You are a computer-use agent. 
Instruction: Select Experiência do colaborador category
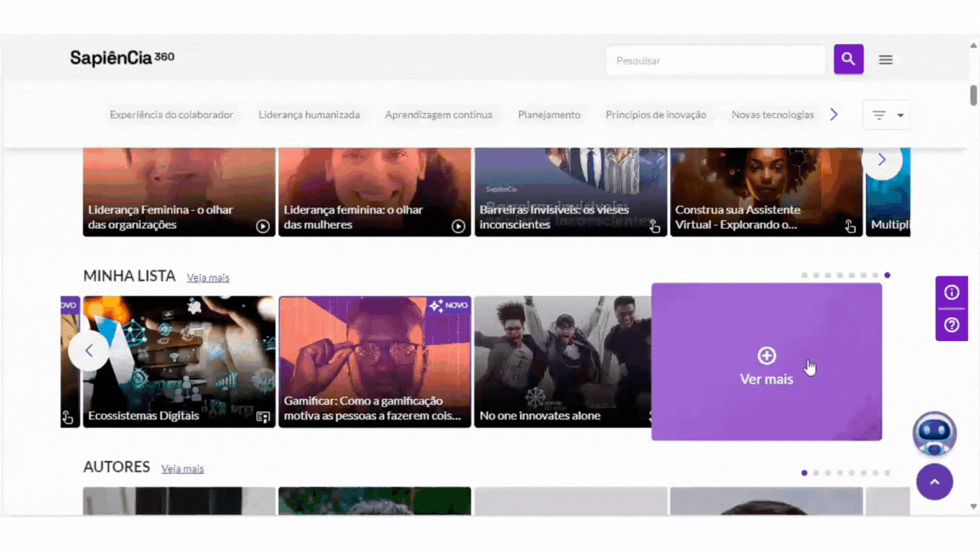(x=171, y=115)
